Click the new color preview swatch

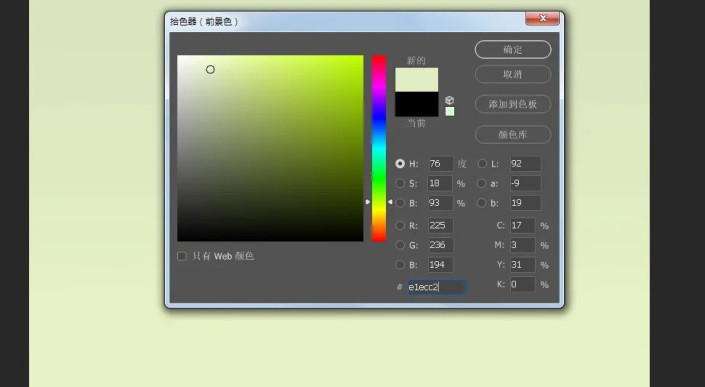click(416, 80)
